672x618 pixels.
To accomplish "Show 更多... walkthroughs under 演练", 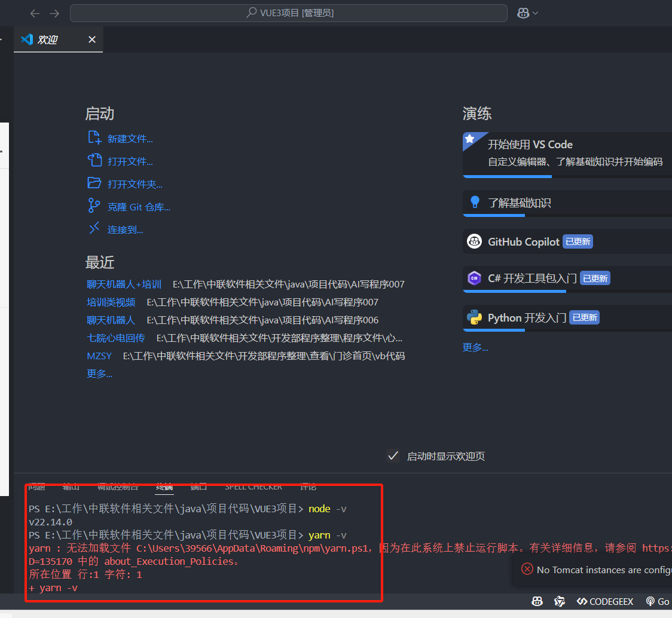I will click(475, 347).
